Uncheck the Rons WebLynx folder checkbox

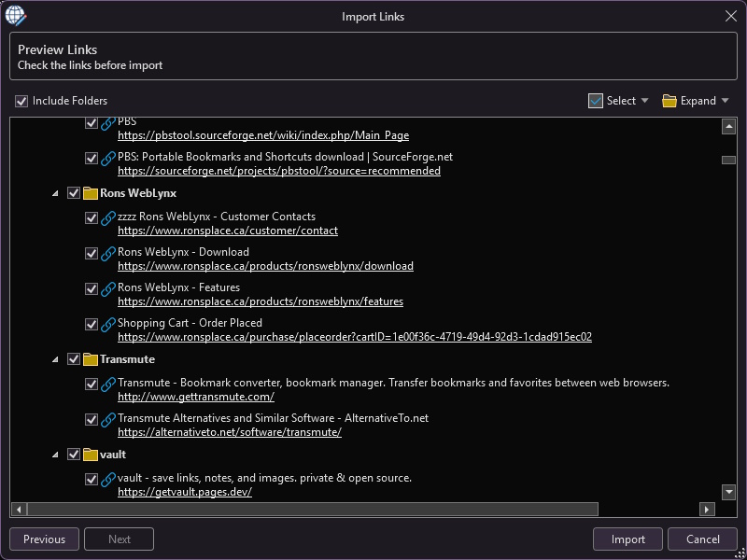74,193
